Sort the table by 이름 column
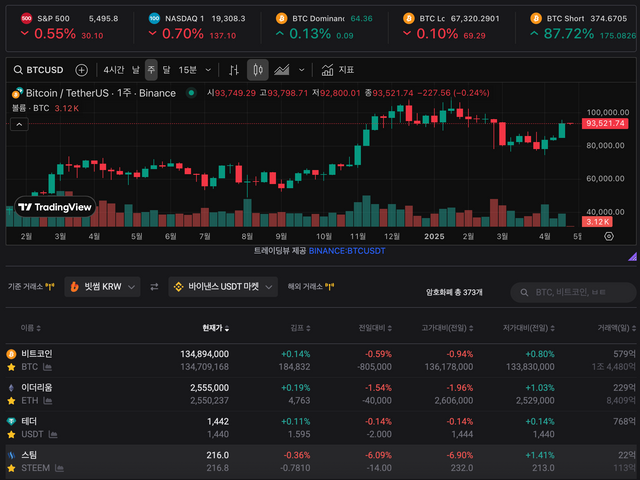 [x=31, y=328]
